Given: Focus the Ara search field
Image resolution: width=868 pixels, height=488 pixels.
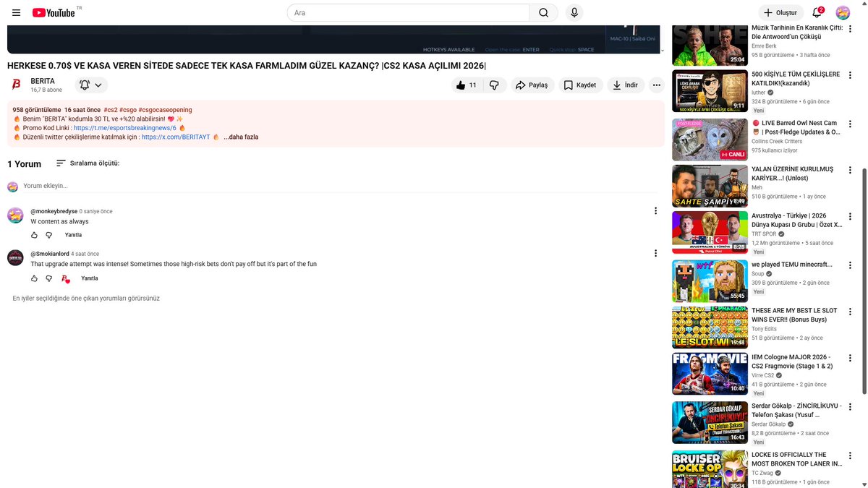Looking at the screenshot, I should pos(409,12).
